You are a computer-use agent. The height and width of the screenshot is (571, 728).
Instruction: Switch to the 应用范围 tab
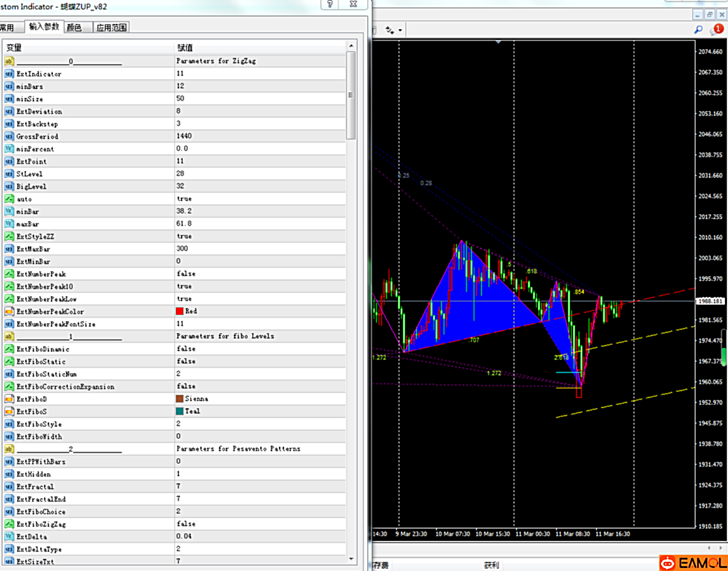pyautogui.click(x=111, y=28)
